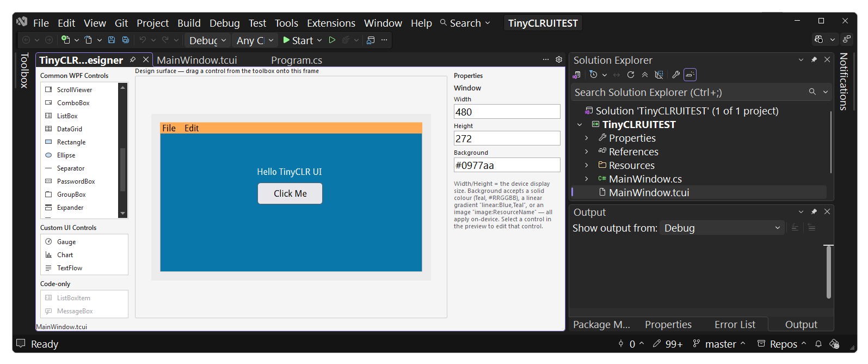The width and height of the screenshot is (868, 364).
Task: Open the designer tab settings gear
Action: click(559, 60)
